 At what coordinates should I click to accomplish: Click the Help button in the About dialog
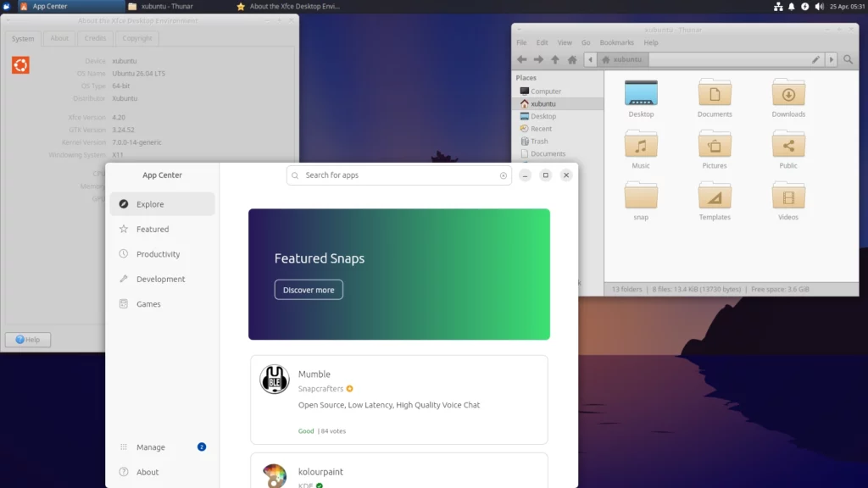click(x=27, y=339)
